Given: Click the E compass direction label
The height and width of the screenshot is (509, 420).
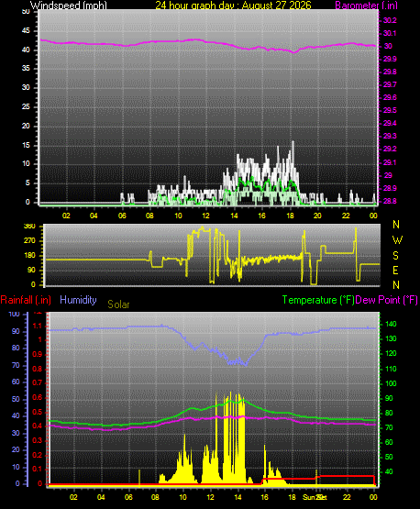Looking at the screenshot, I should (x=395, y=270).
